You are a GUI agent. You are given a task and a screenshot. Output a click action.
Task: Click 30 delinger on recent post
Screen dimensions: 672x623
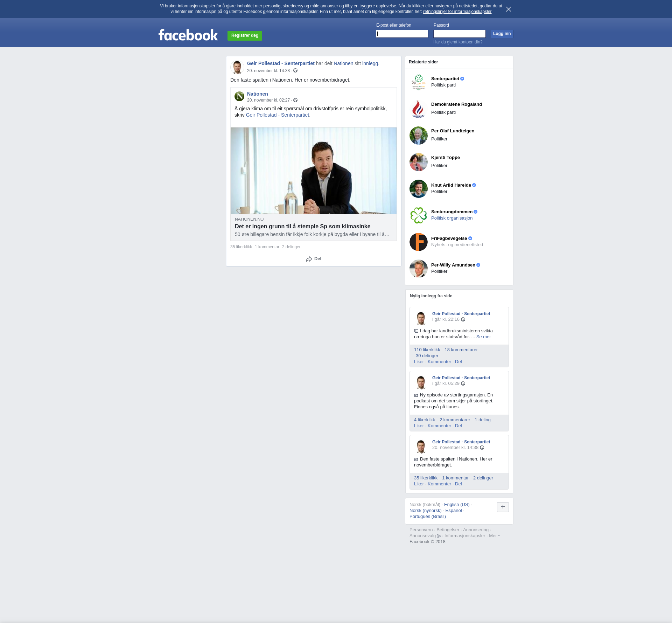(427, 356)
